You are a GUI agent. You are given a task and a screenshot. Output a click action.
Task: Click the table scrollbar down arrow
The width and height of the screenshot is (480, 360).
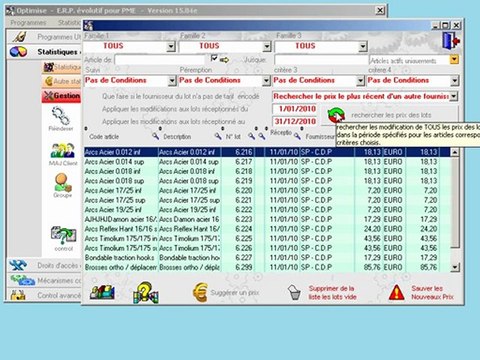point(455,267)
